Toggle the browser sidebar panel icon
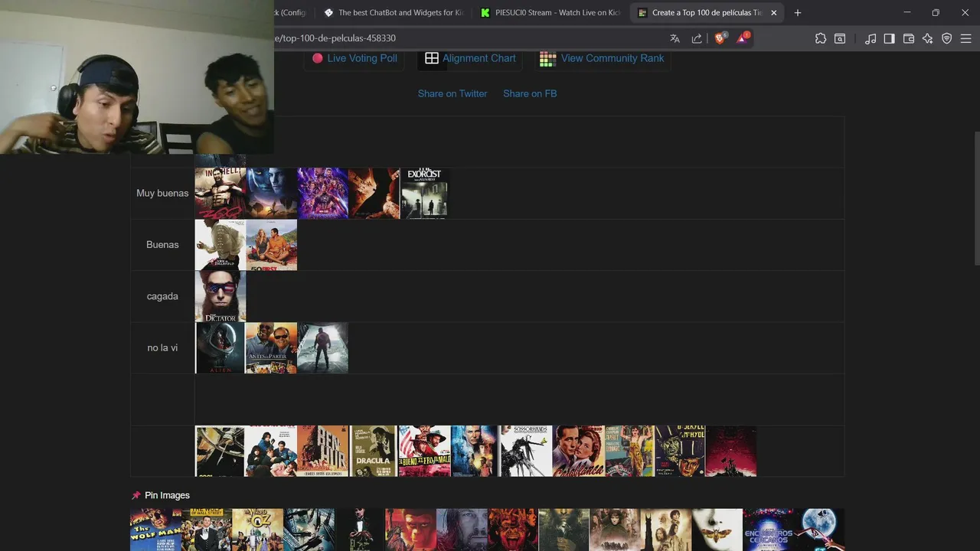The width and height of the screenshot is (980, 551). tap(889, 38)
